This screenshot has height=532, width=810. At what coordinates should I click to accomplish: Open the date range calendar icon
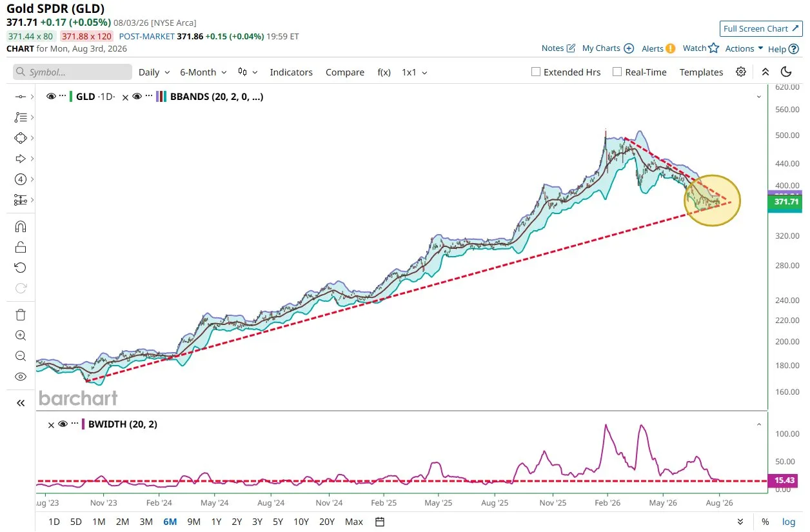tap(380, 522)
